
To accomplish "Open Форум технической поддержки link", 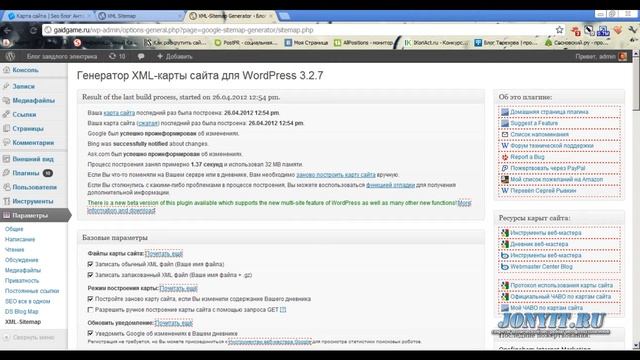I will [x=552, y=146].
